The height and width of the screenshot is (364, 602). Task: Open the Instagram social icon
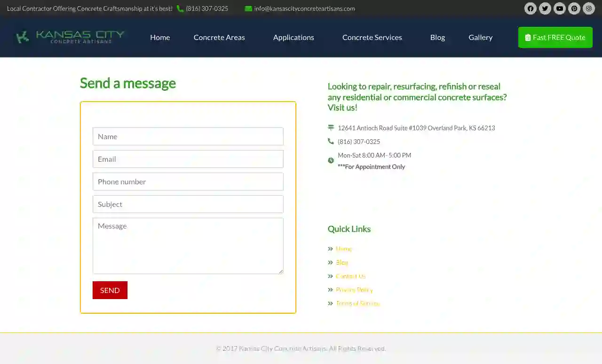click(589, 8)
